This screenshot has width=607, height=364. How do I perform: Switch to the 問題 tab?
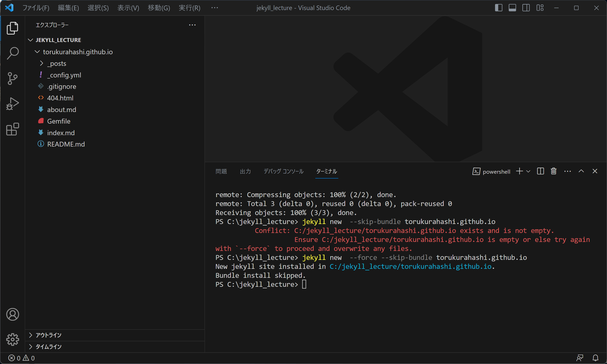tap(221, 171)
